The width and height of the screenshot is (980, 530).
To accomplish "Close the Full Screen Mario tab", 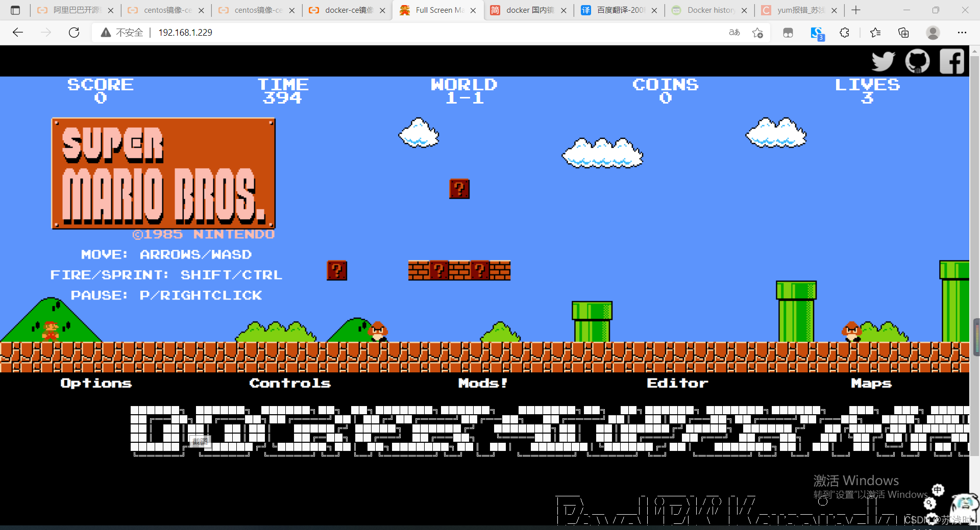I will (x=473, y=10).
